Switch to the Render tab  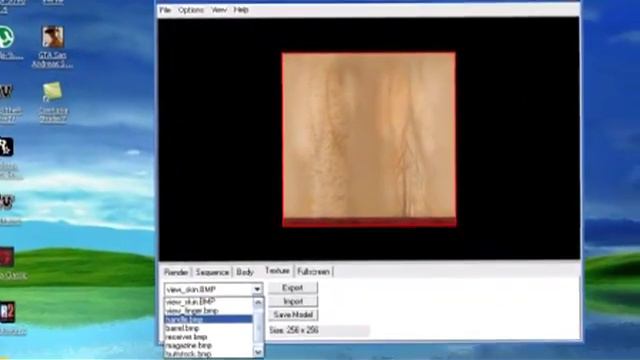[x=176, y=272]
